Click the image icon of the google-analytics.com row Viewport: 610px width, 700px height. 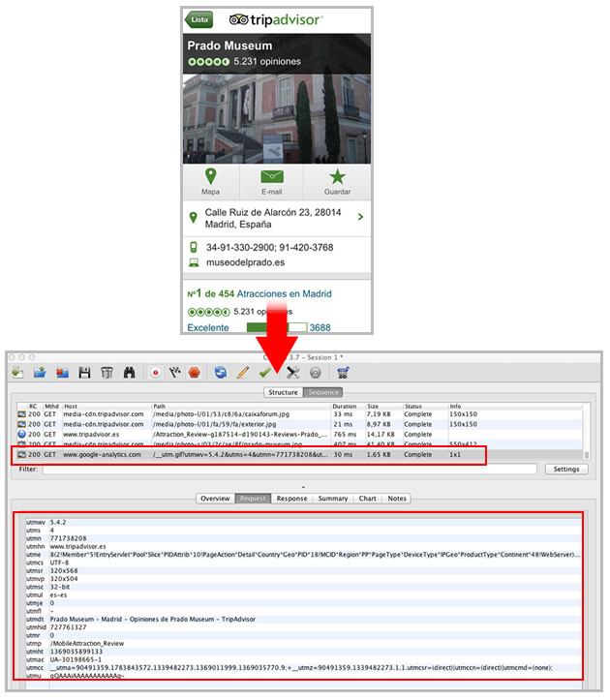[x=21, y=454]
